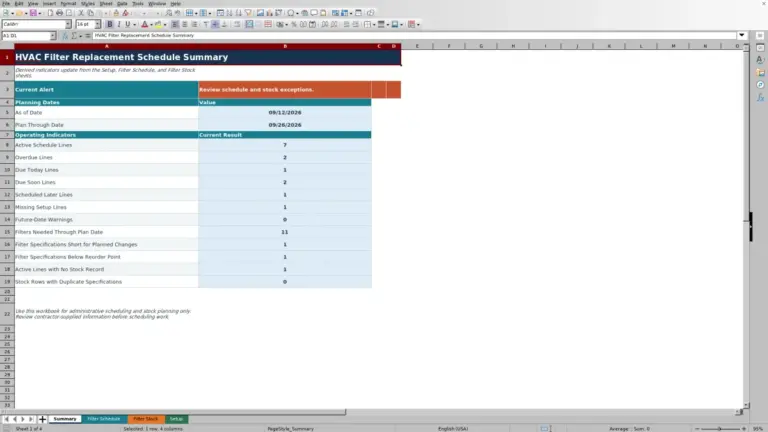The height and width of the screenshot is (432, 768).
Task: Print the document
Action: point(59,13)
